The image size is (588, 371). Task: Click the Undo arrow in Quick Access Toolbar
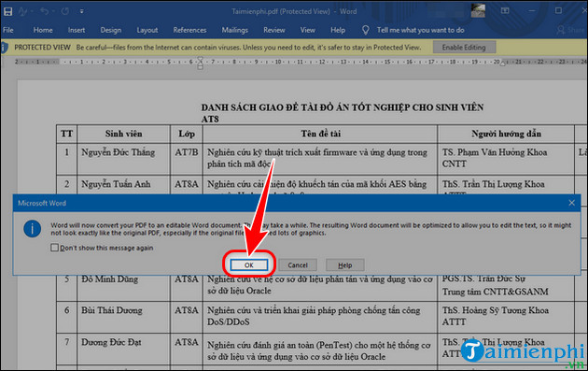click(44, 11)
